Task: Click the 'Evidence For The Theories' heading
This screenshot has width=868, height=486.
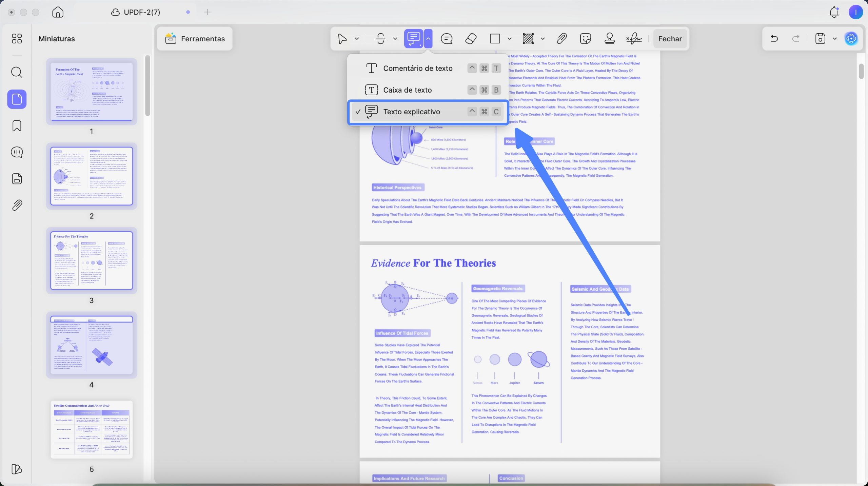Action: (x=433, y=263)
